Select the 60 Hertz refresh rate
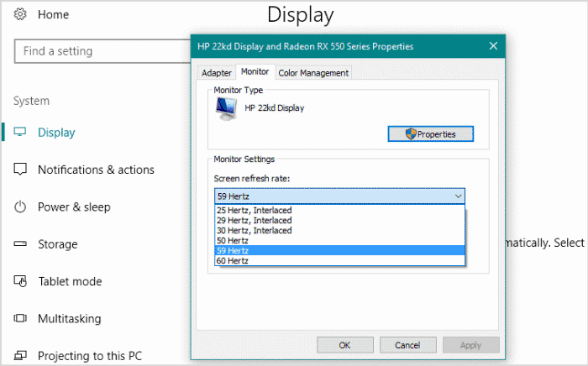588x366 pixels. click(x=339, y=260)
